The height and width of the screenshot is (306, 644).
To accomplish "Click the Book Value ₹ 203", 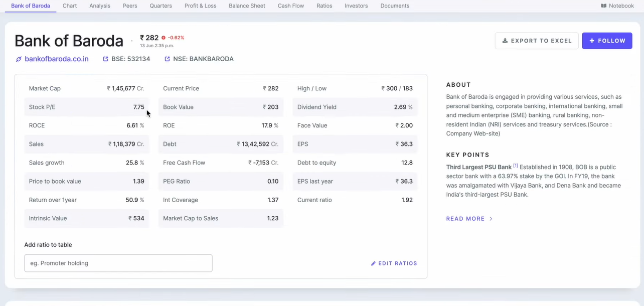I will click(271, 107).
